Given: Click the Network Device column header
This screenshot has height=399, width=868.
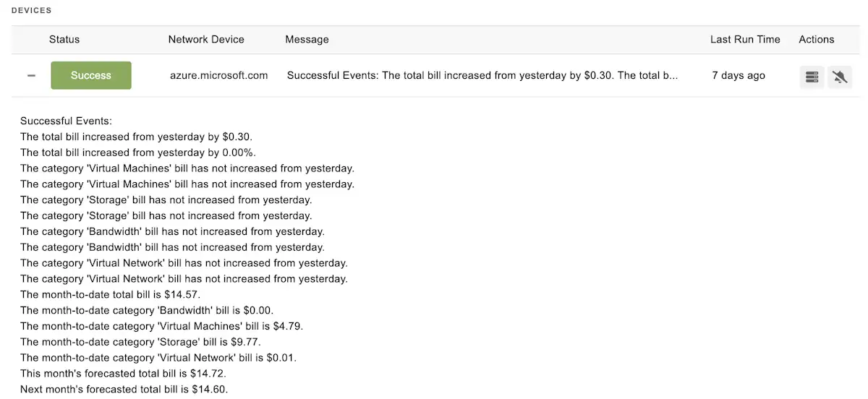Looking at the screenshot, I should 206,40.
